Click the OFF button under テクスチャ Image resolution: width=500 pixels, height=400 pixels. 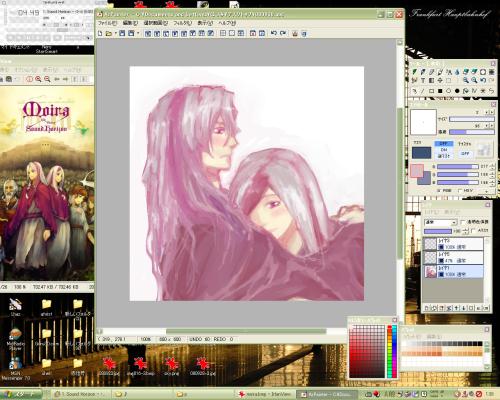click(x=465, y=153)
